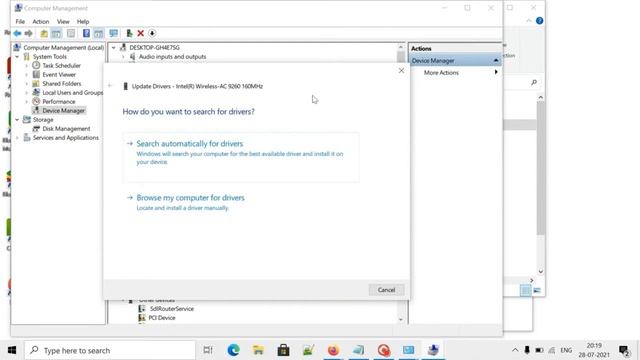Toggle Show/Hide Action Pane toolbar icon
This screenshot has height=360, width=640.
pyautogui.click(x=98, y=33)
